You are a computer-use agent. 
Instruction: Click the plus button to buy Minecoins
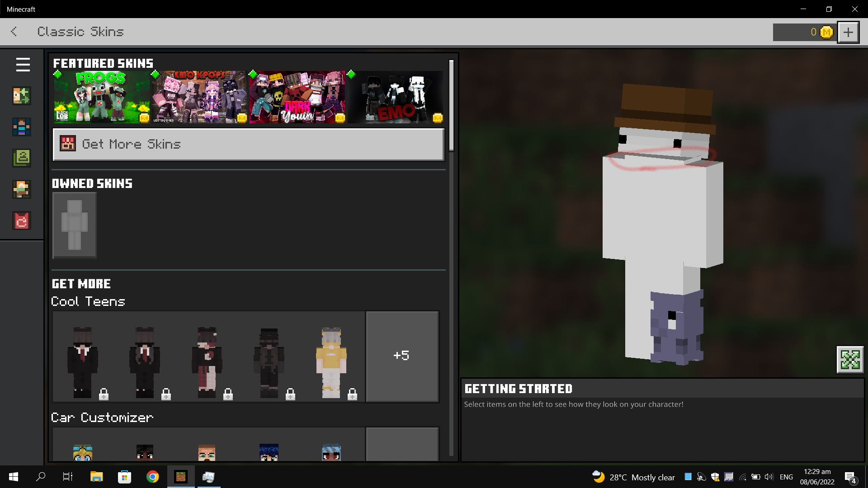(848, 32)
